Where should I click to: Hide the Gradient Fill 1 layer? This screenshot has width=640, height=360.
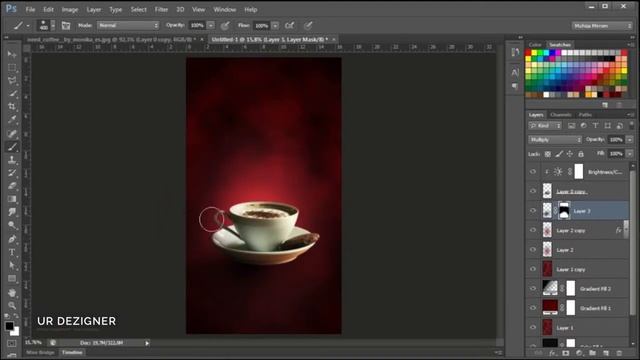click(x=533, y=308)
